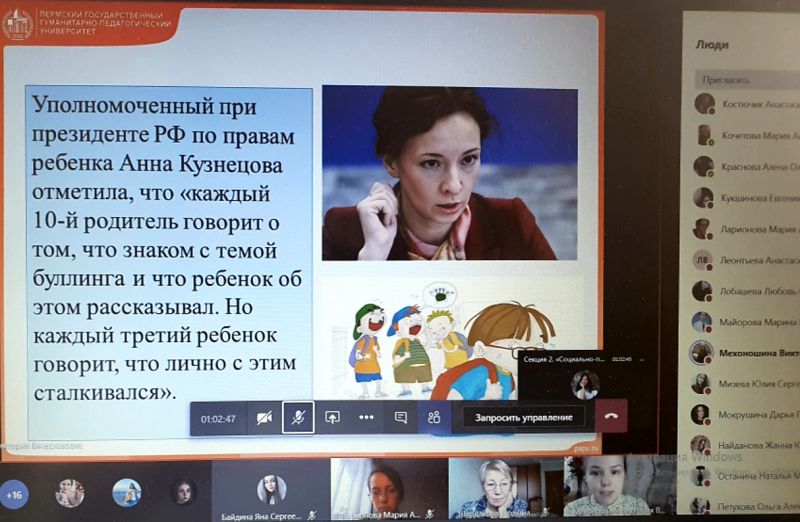The image size is (800, 522).
Task: Select Останина Наталья in the people list
Action: pyautogui.click(x=746, y=476)
